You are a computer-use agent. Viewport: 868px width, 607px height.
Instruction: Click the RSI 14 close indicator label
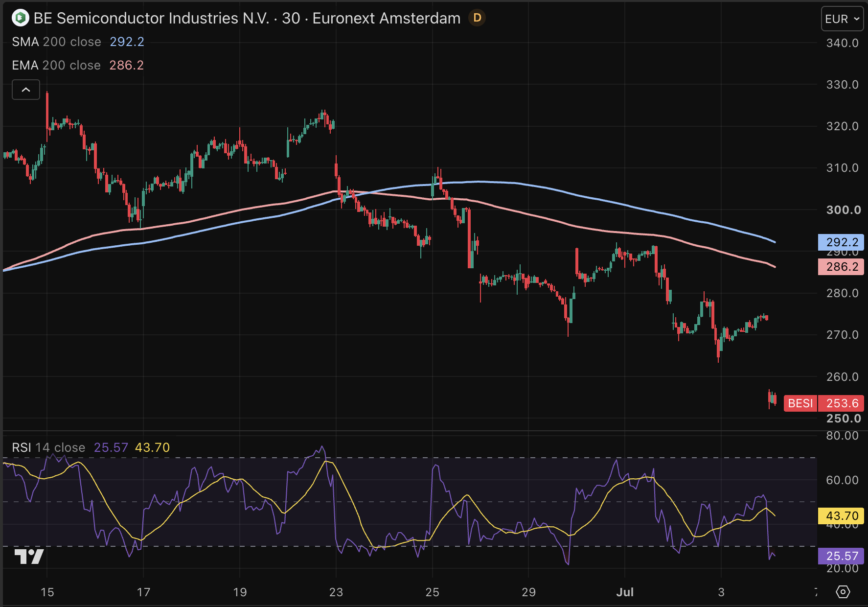pyautogui.click(x=48, y=447)
